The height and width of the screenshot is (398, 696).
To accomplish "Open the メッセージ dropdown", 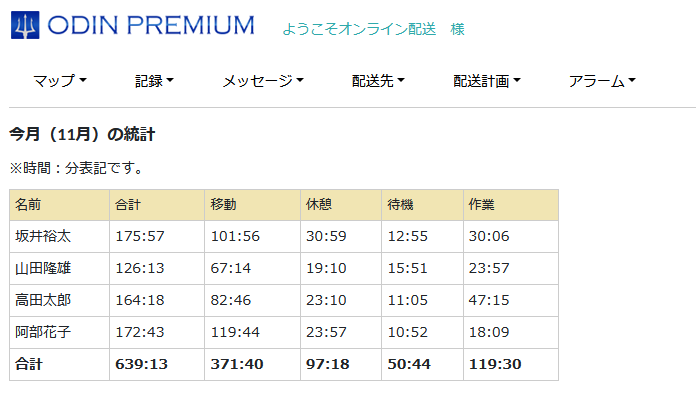I will [263, 81].
